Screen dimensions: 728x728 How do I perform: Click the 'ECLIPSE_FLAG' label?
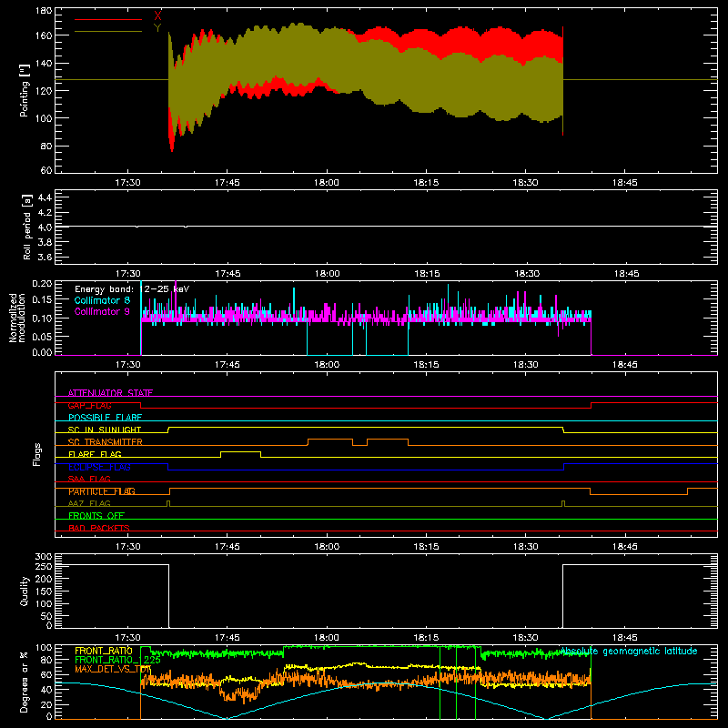tap(100, 467)
